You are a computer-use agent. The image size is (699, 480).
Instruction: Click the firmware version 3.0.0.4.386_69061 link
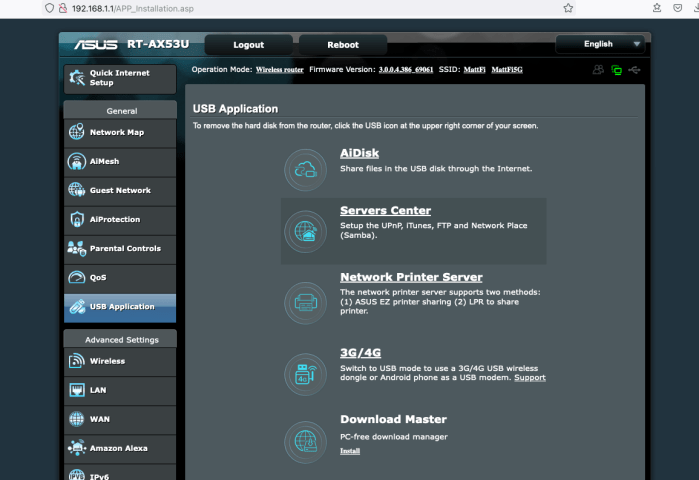(x=406, y=70)
